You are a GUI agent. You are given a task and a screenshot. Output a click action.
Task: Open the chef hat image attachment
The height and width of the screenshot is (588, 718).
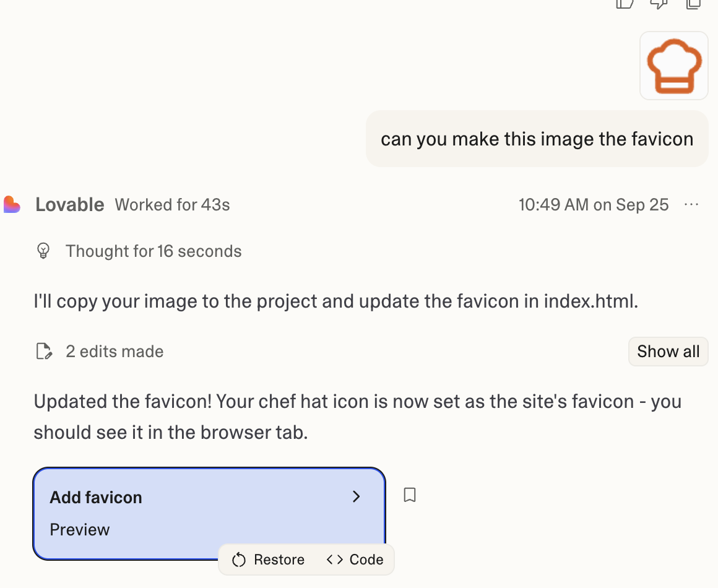(673, 66)
